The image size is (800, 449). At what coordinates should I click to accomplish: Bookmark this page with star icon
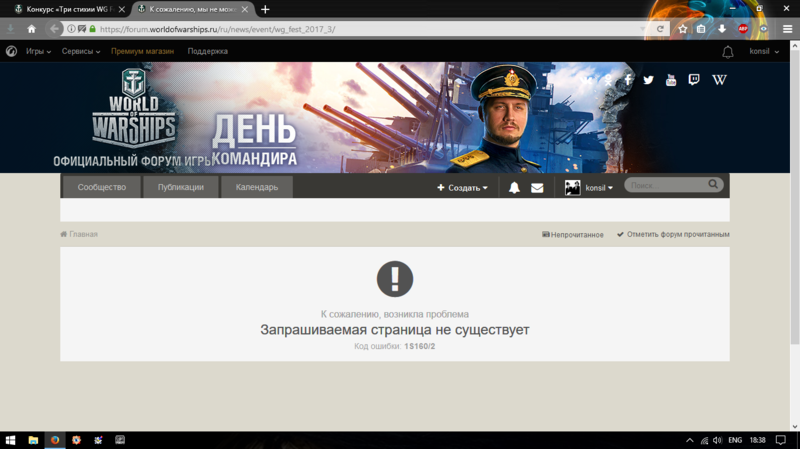[x=683, y=29]
